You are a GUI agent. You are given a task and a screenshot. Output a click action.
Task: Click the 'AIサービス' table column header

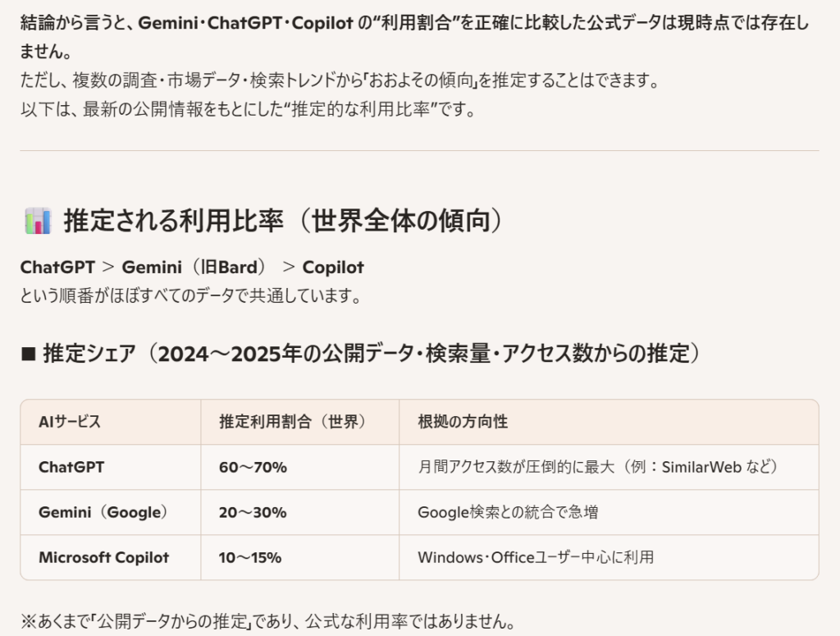point(70,422)
